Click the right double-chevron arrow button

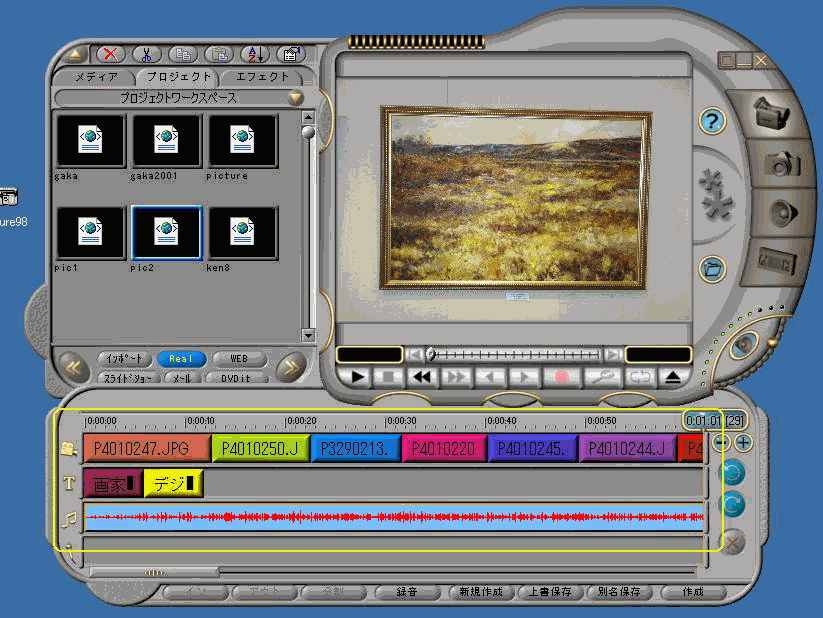(290, 367)
